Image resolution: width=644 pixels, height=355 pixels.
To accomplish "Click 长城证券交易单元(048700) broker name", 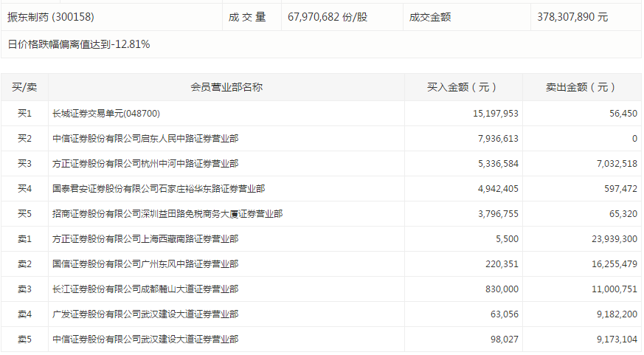I will click(106, 114).
